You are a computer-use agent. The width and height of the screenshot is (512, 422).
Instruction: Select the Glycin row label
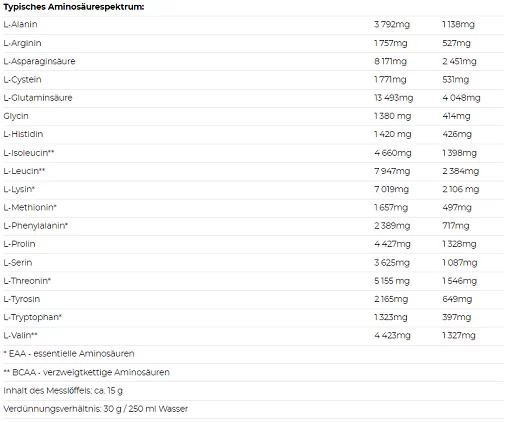[x=16, y=116]
